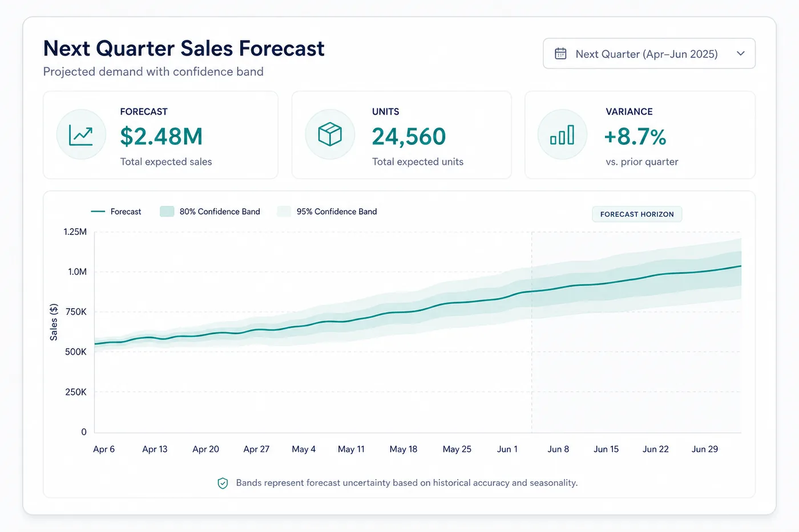Click the Jun 15 x-axis label

pyautogui.click(x=606, y=449)
